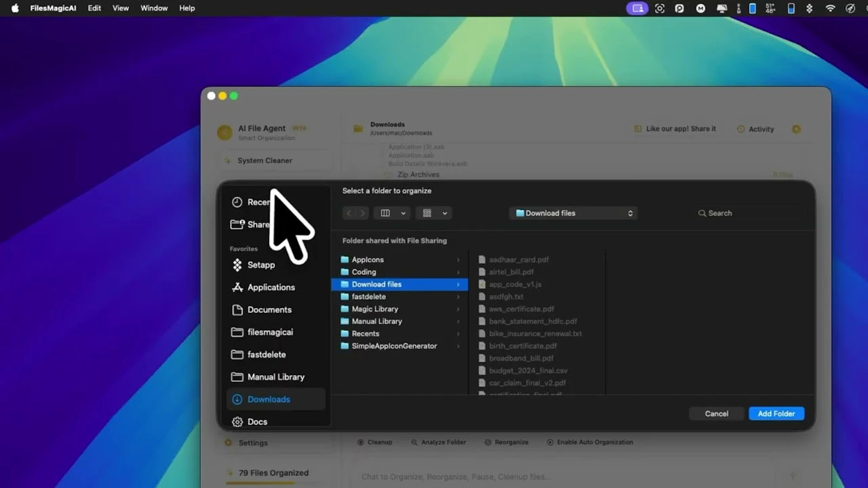Click the Cancel button
The image size is (868, 488).
(x=717, y=414)
